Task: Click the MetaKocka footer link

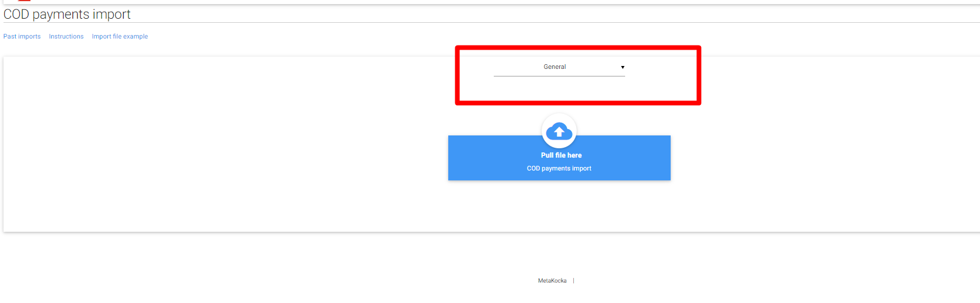Action: [x=552, y=281]
